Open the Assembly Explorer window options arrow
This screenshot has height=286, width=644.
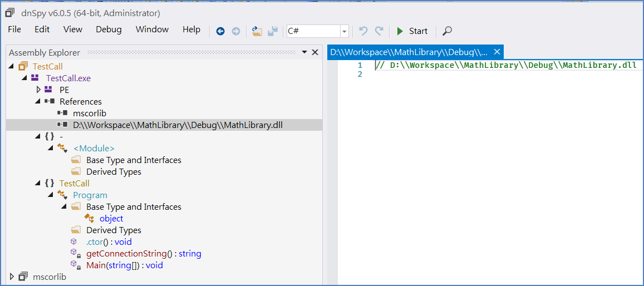pos(304,52)
